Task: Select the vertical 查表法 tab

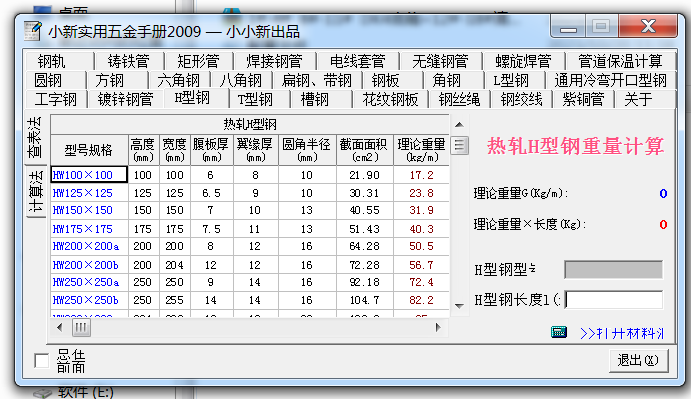Action: pyautogui.click(x=35, y=138)
